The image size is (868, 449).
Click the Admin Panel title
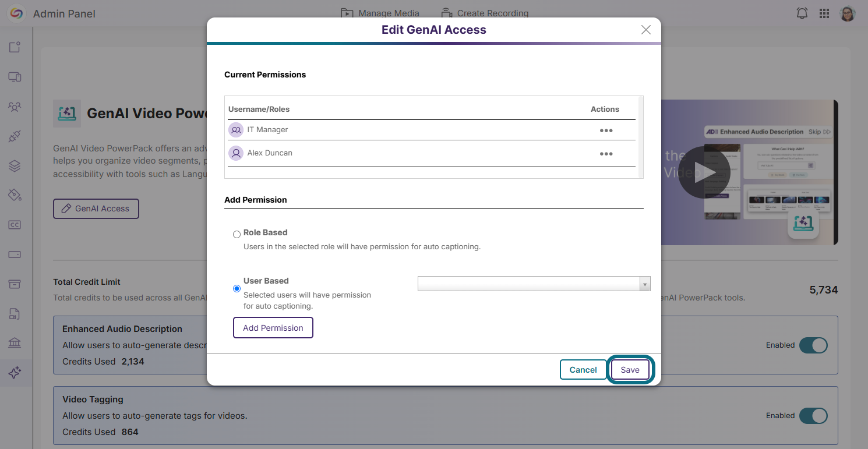click(64, 13)
